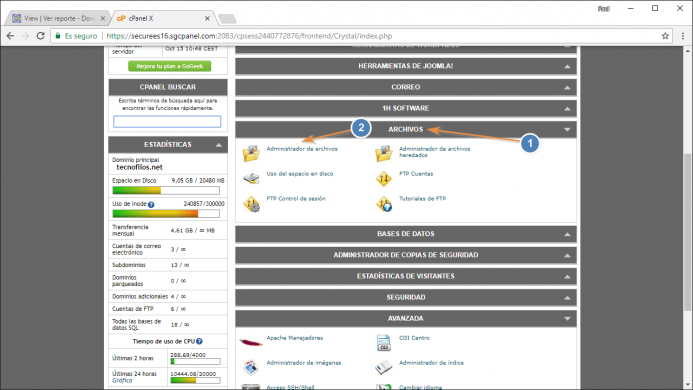Screen dimensions: 693x390
Task: Focus the cPanel Buscar search field
Action: pos(167,122)
